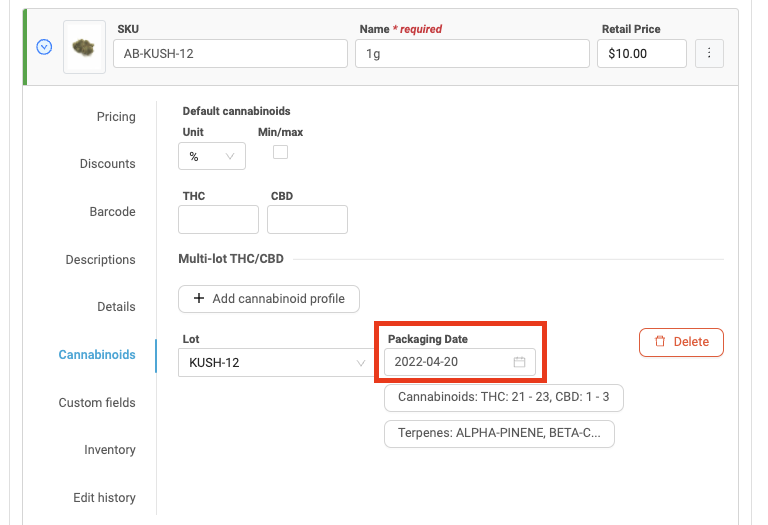Open the Details tab
768x525 pixels.
(116, 307)
